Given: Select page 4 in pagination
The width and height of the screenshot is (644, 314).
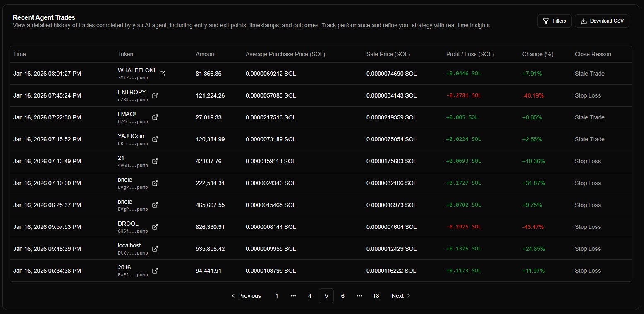Looking at the screenshot, I should (x=310, y=296).
